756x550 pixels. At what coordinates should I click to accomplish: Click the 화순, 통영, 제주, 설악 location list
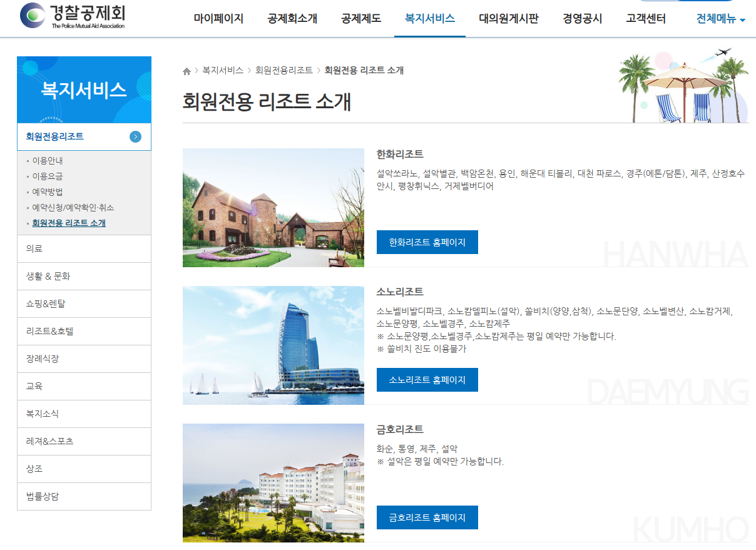(417, 449)
